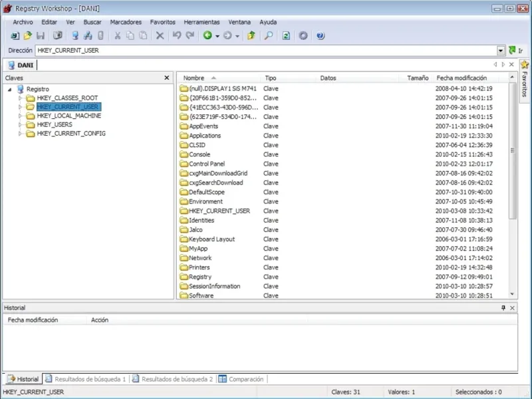The height and width of the screenshot is (399, 532).
Task: Click the Refresh toolbar icon
Action: coord(286,36)
